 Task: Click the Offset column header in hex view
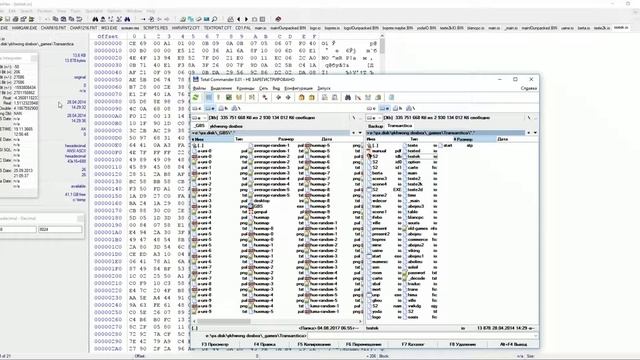(x=108, y=36)
